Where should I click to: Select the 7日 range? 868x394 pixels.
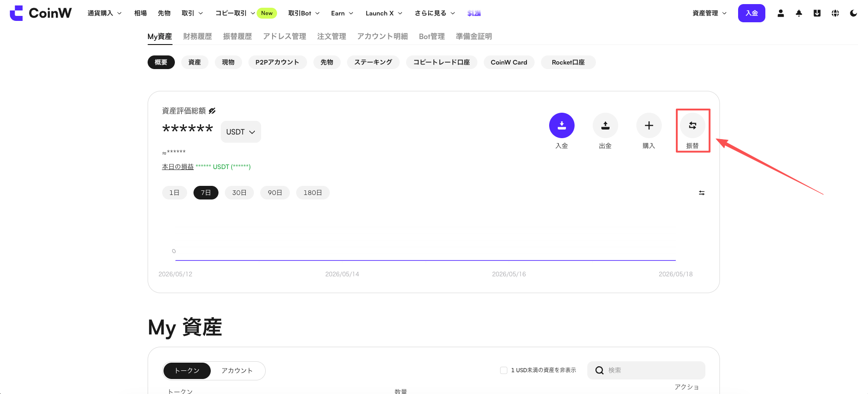click(206, 193)
